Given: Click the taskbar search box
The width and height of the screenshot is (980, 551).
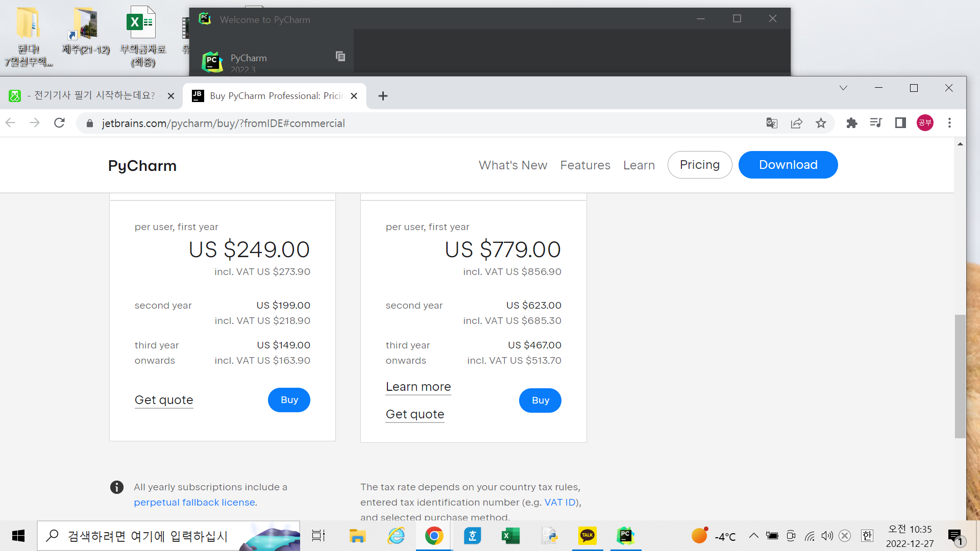Looking at the screenshot, I should click(x=168, y=536).
